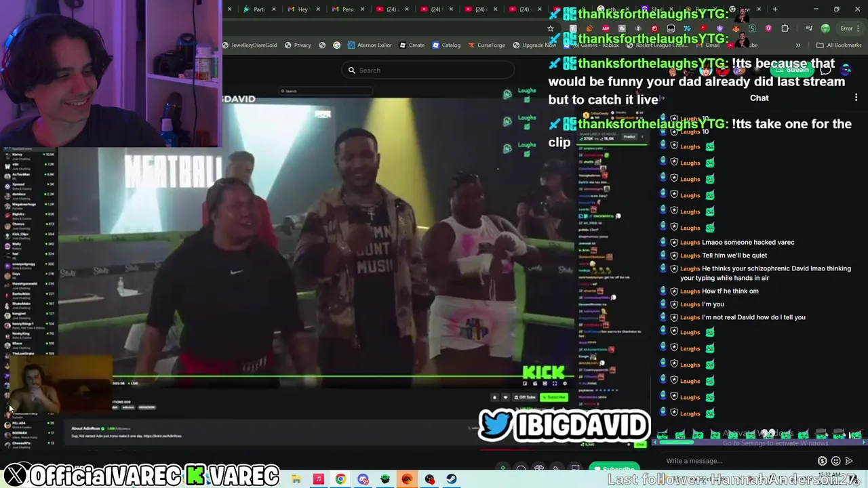Click the dollar tip icon in chat box
Viewport: 868px width, 488px height.
point(823,461)
